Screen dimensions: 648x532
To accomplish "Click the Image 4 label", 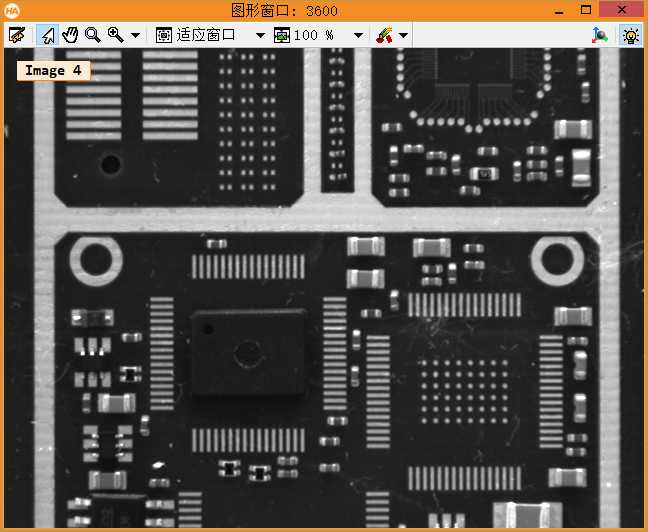I will [x=53, y=71].
